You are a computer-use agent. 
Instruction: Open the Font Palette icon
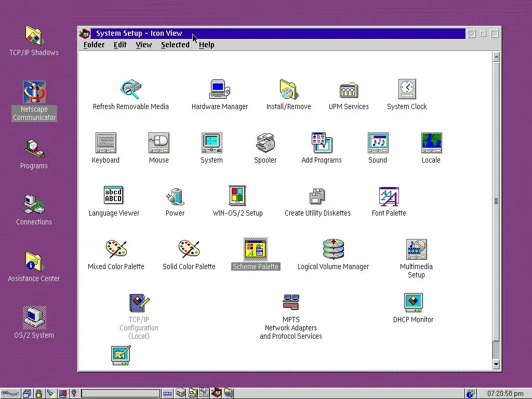[389, 196]
